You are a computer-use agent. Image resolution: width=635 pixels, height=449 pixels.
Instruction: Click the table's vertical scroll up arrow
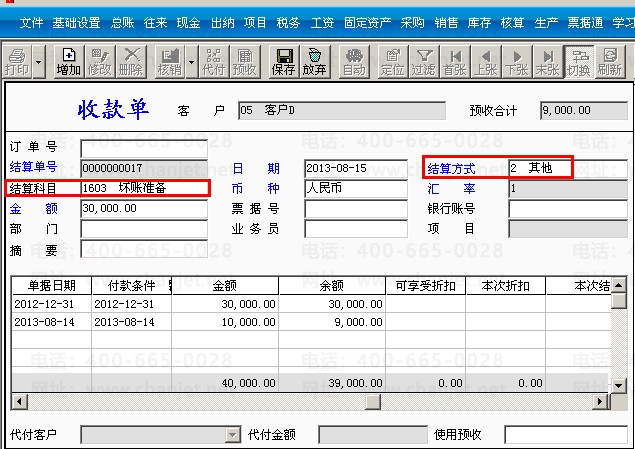pyautogui.click(x=618, y=285)
